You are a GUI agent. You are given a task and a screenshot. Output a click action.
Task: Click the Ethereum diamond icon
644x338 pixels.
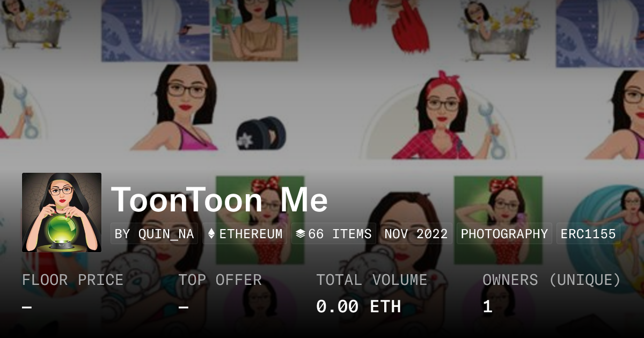coord(211,234)
